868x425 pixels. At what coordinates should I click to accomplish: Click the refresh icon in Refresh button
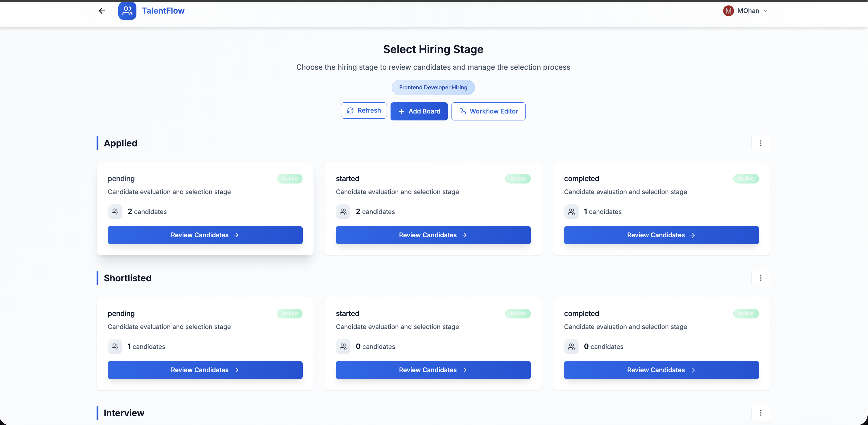click(350, 110)
